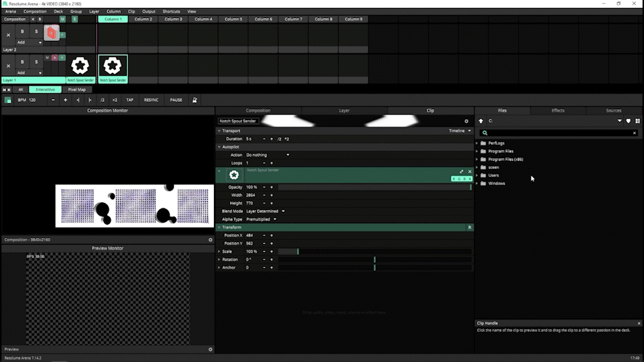Screen dimensions: 644x362
Task: Toggle the RGBA channel button
Action: (462, 178)
